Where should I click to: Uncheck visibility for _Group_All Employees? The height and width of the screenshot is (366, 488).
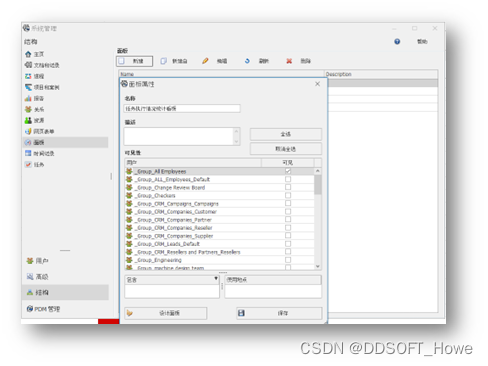[x=288, y=171]
